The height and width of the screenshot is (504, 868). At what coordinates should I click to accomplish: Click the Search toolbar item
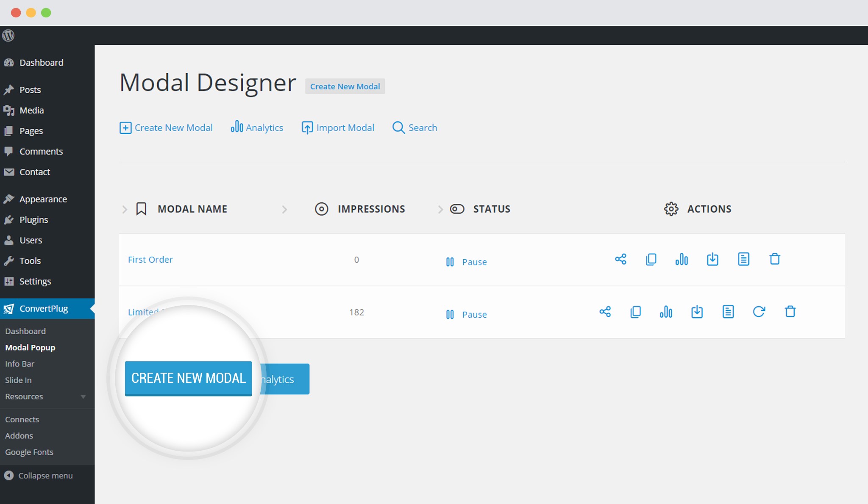(x=415, y=127)
